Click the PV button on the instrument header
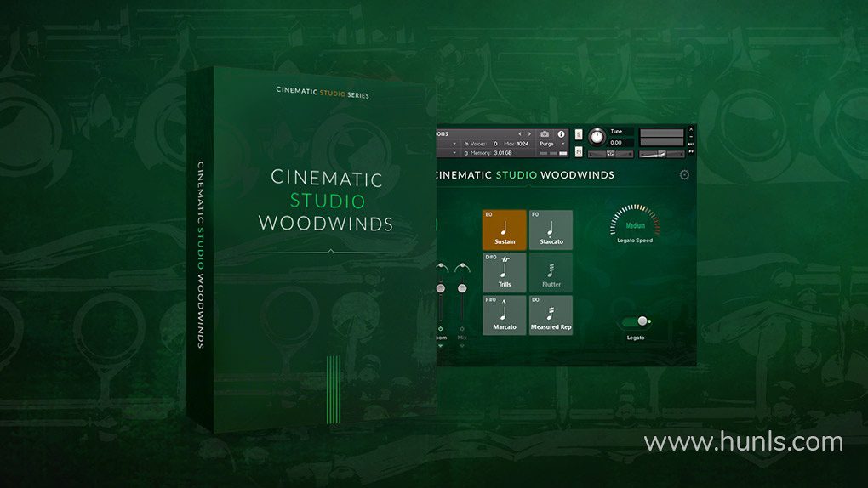 click(691, 151)
